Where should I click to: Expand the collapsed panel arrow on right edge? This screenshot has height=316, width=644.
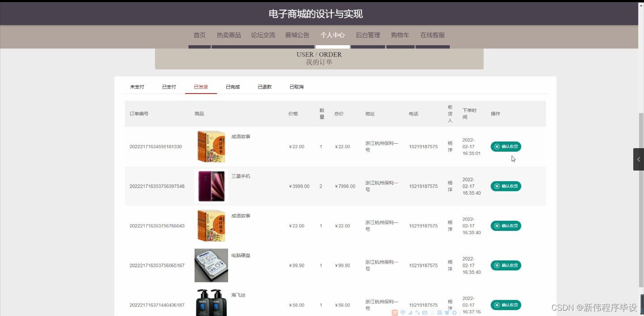[x=639, y=159]
